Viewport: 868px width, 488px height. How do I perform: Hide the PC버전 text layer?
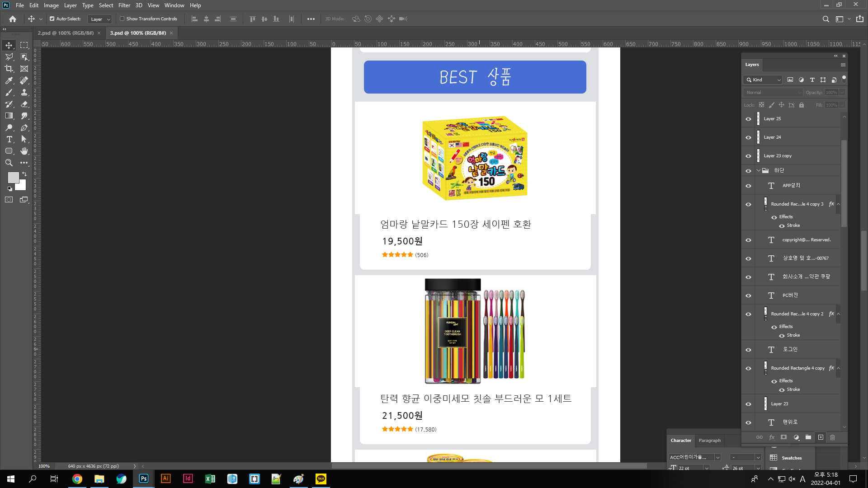pos(748,296)
